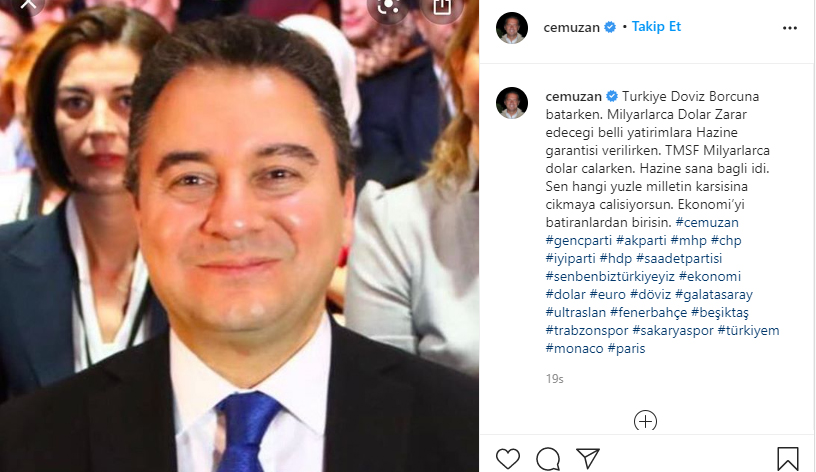
Task: Open the #galatasaray hashtag
Action: (x=713, y=295)
